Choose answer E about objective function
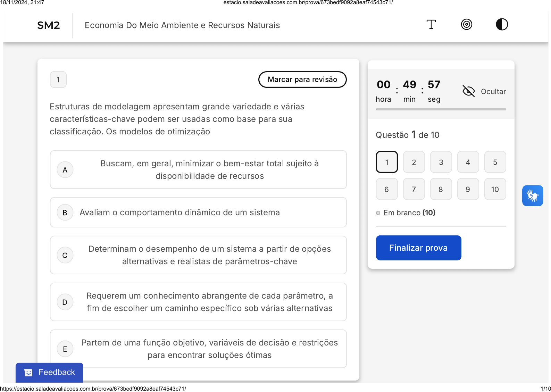Image resolution: width=551 pixels, height=392 pixels. pyautogui.click(x=209, y=349)
